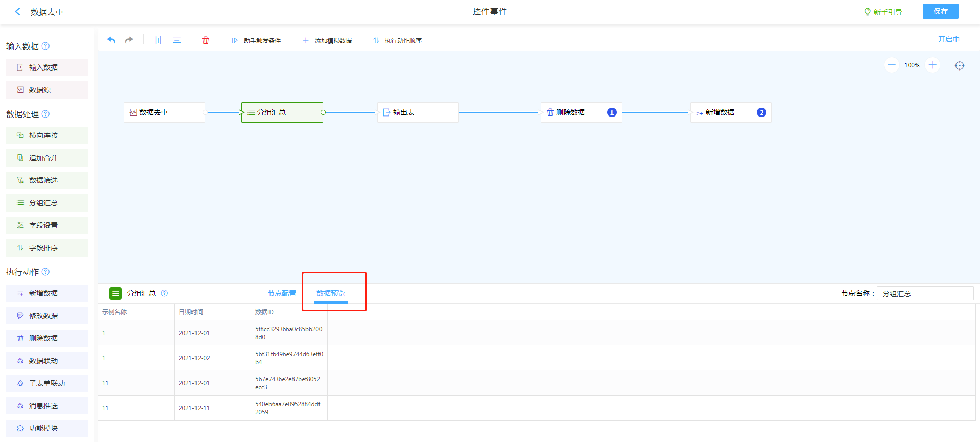Open the 新手引导 guide link
This screenshot has height=442, width=980.
[x=883, y=12]
